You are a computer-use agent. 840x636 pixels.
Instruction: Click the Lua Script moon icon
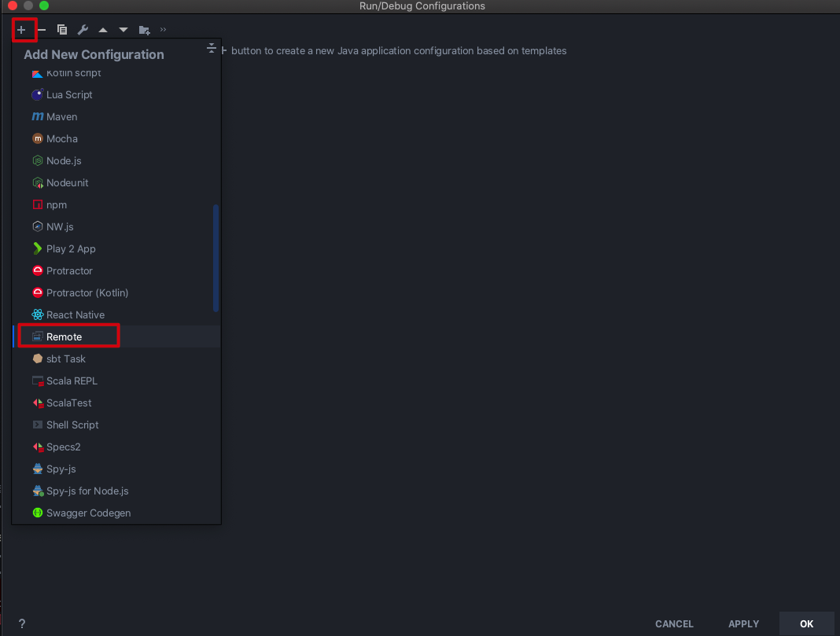click(x=38, y=95)
